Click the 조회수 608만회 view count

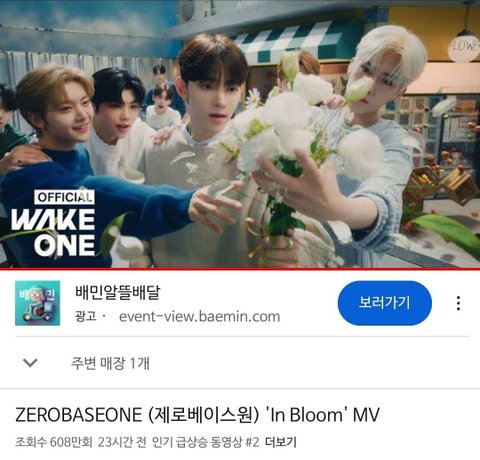coord(54,442)
